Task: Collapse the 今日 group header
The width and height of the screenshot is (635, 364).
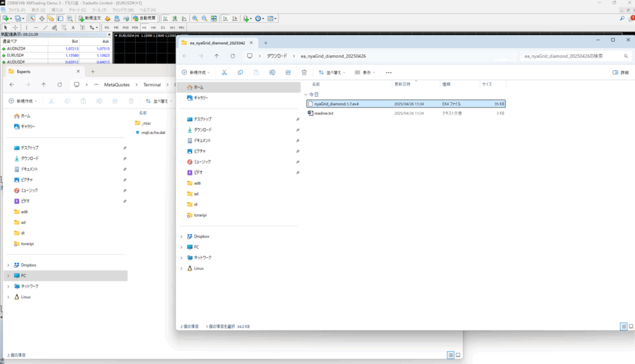Action: (x=306, y=94)
